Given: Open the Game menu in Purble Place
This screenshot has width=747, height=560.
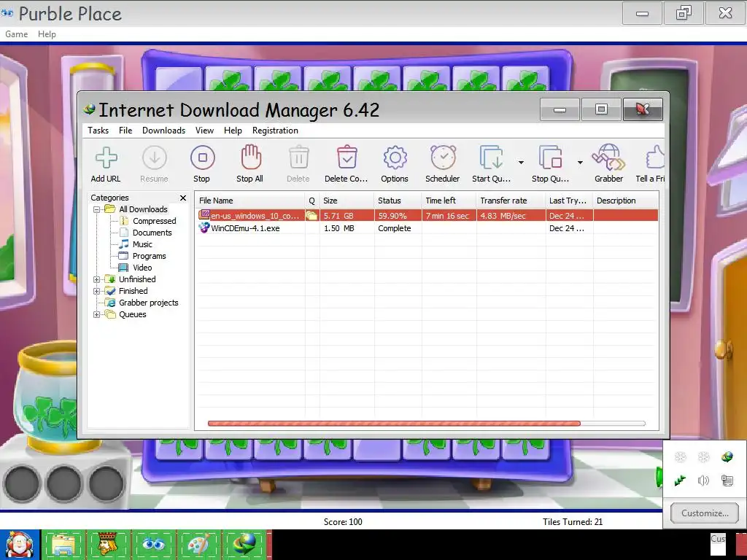Looking at the screenshot, I should (16, 34).
